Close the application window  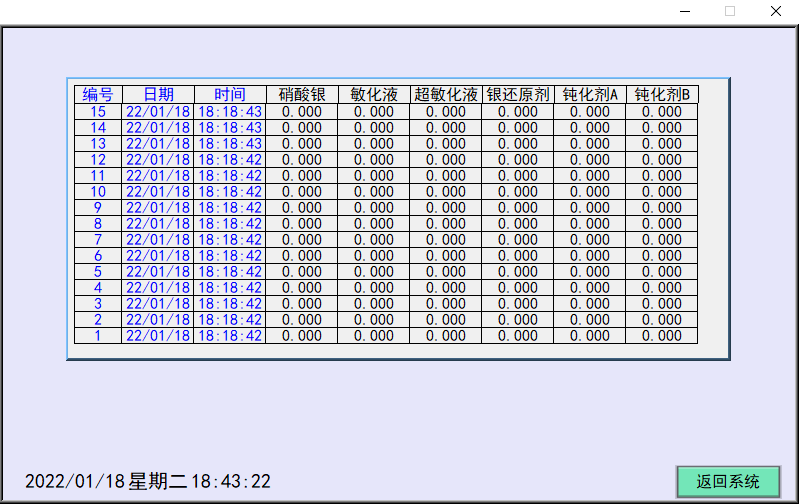point(775,12)
